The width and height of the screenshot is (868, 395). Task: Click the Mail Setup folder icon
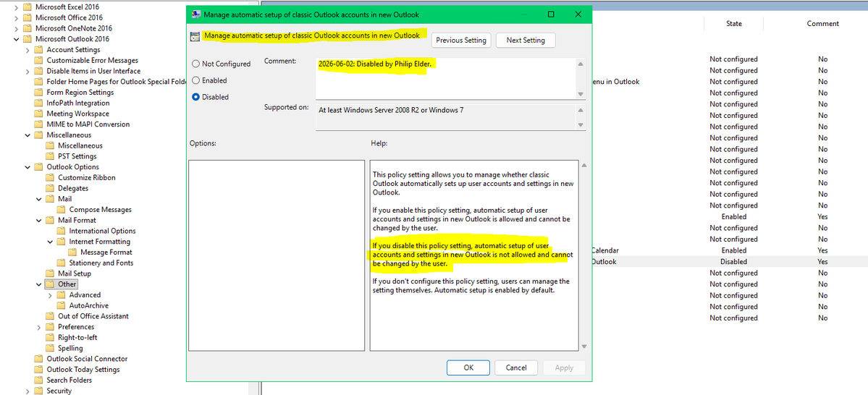(50, 273)
